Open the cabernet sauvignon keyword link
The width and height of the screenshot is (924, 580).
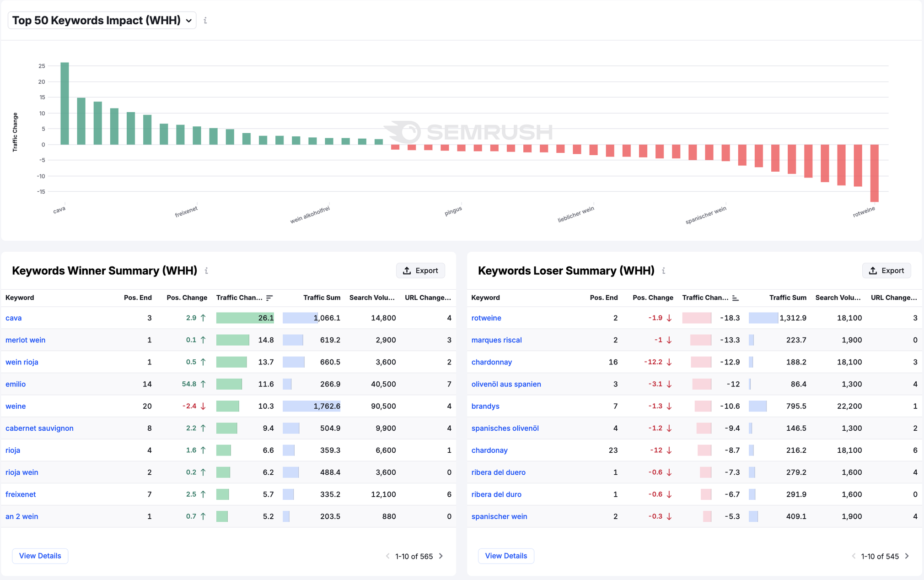point(39,428)
